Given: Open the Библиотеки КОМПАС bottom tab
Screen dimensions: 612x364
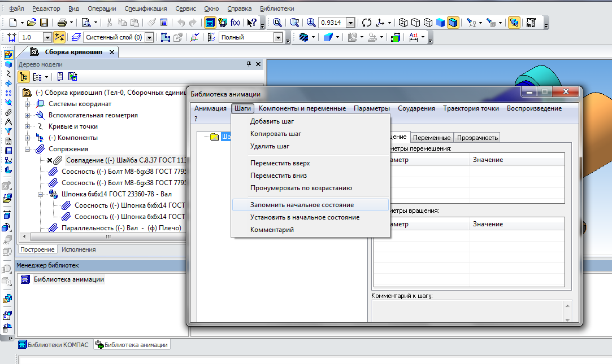Looking at the screenshot, I should 54,345.
